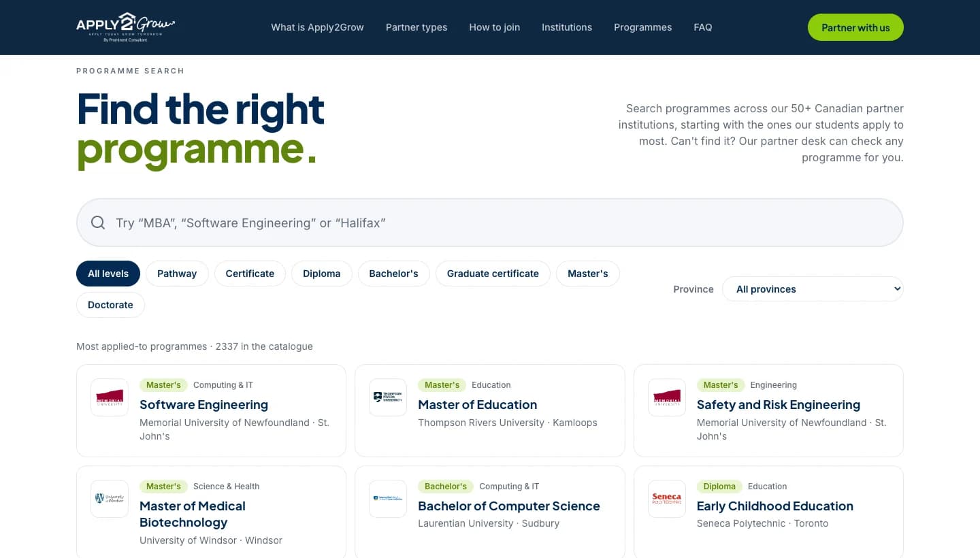Screen dimensions: 980x558
Task: Filter by Doctorate level
Action: coord(110,305)
